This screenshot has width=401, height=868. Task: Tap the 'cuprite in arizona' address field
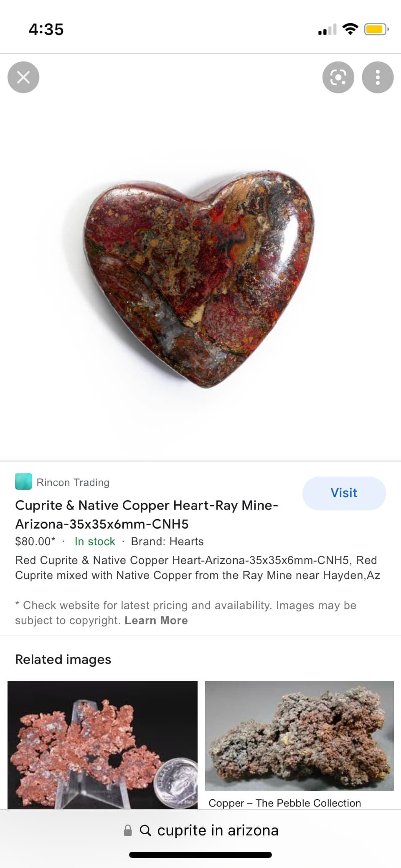[x=200, y=830]
